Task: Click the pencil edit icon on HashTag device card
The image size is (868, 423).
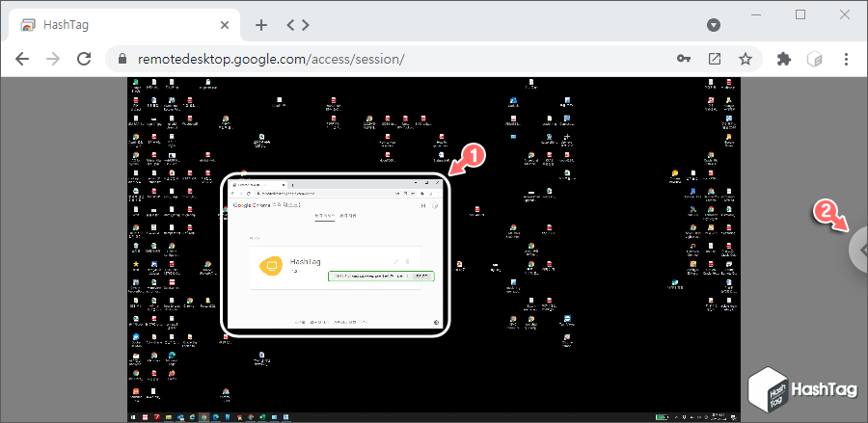Action: click(395, 261)
